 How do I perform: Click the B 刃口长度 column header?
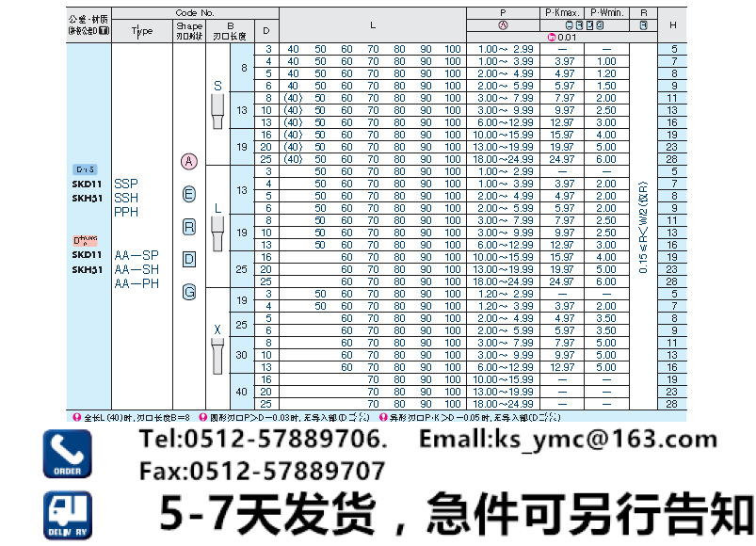click(x=230, y=31)
